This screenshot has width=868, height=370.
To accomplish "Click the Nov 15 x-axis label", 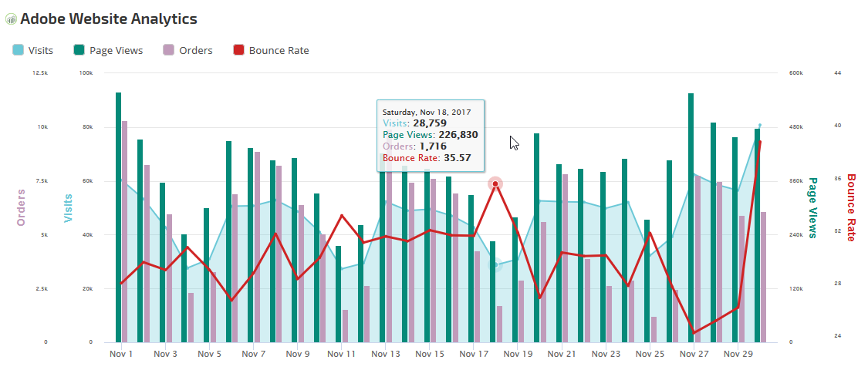I will (x=429, y=355).
